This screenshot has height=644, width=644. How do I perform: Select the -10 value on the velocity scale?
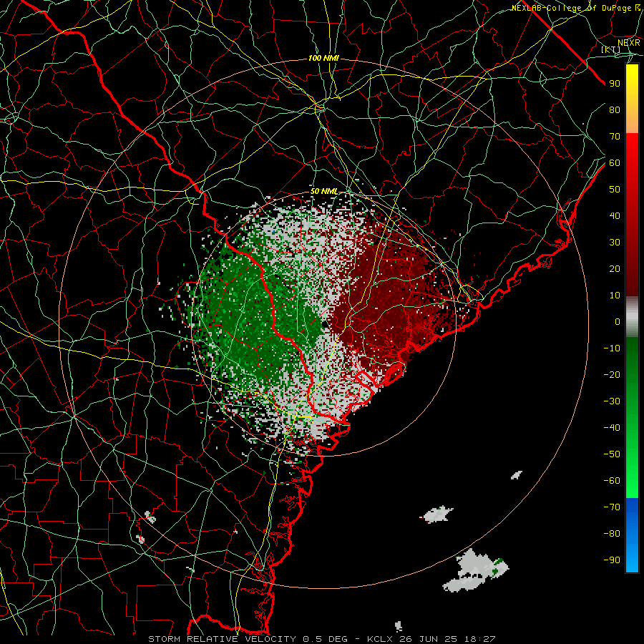(612, 348)
